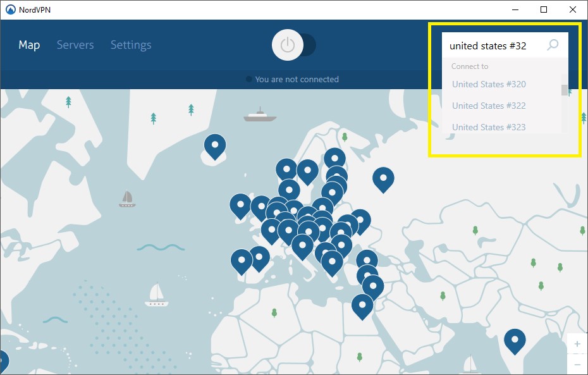588x375 pixels.
Task: Click the magnifier search icon
Action: click(x=553, y=45)
